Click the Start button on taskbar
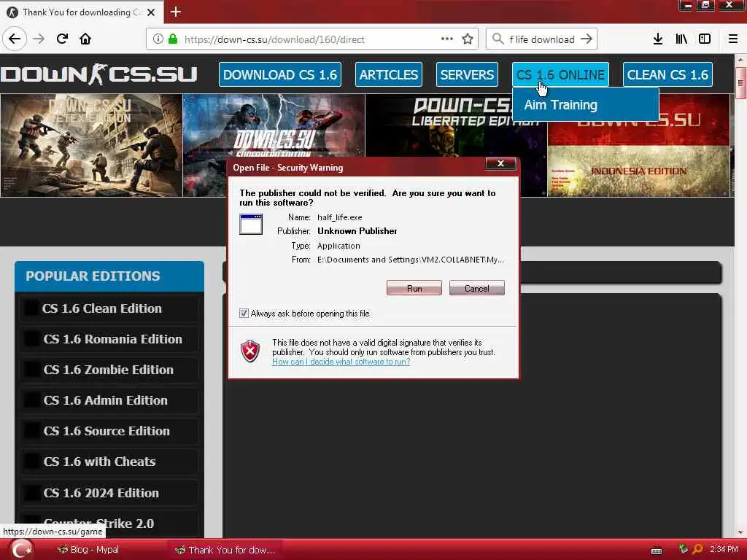747x560 pixels. coord(20,550)
